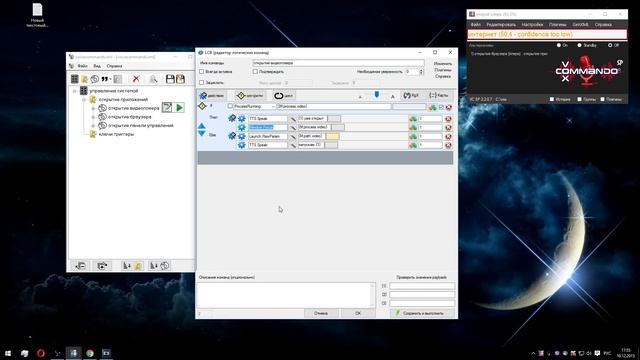Click the 'Изменить' link in LCB editor
Screen dimensions: 640x360
coord(442,64)
